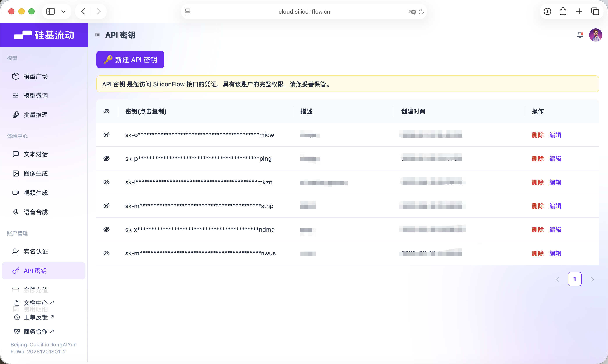Open 模型广场 in the sidebar

click(35, 76)
